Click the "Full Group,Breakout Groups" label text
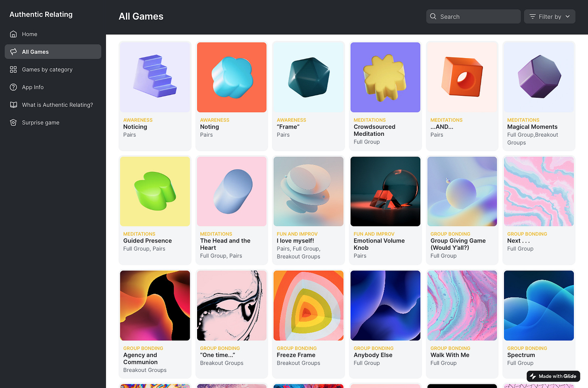Viewport: 588px width, 388px height. point(533,139)
